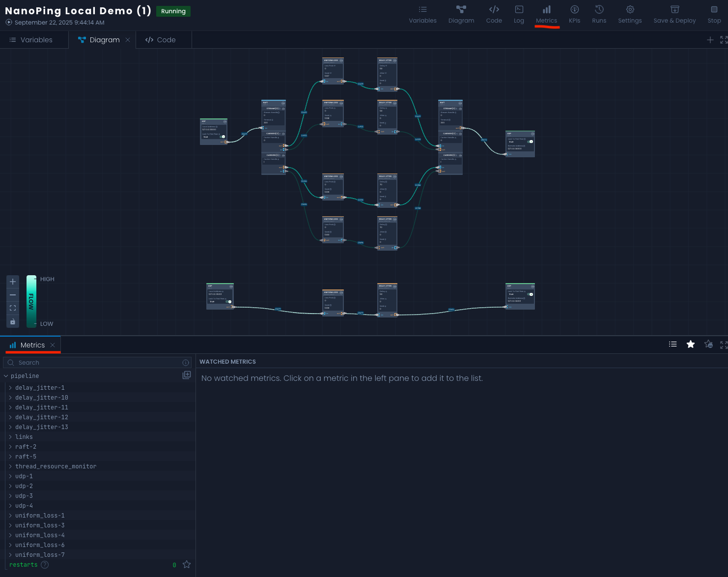The width and height of the screenshot is (728, 577).
Task: Click the Save & Deploy button
Action: 674,14
